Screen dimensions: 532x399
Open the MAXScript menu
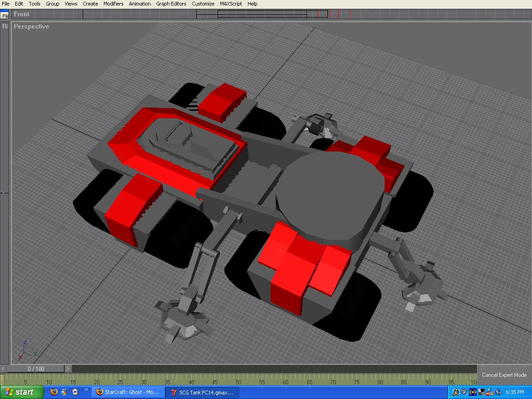coord(231,4)
